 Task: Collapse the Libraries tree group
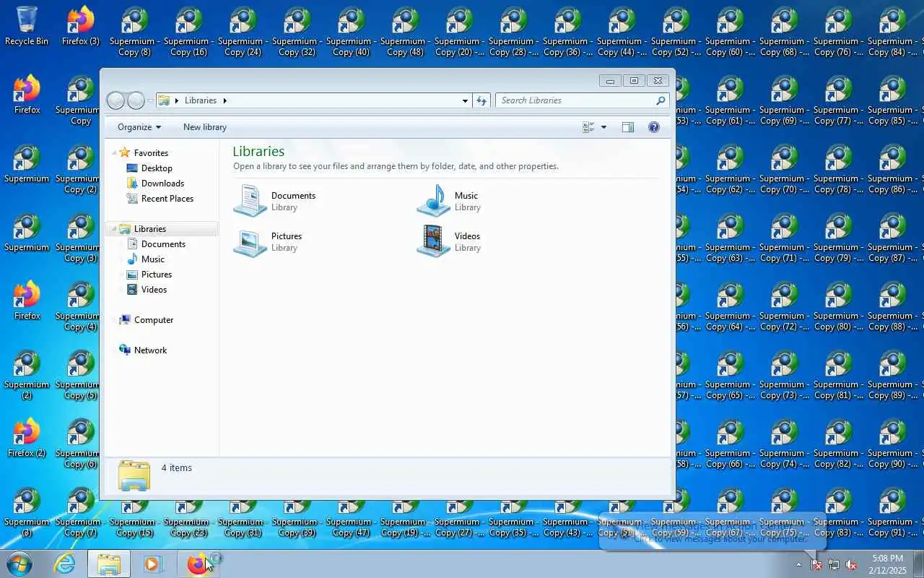click(x=113, y=229)
